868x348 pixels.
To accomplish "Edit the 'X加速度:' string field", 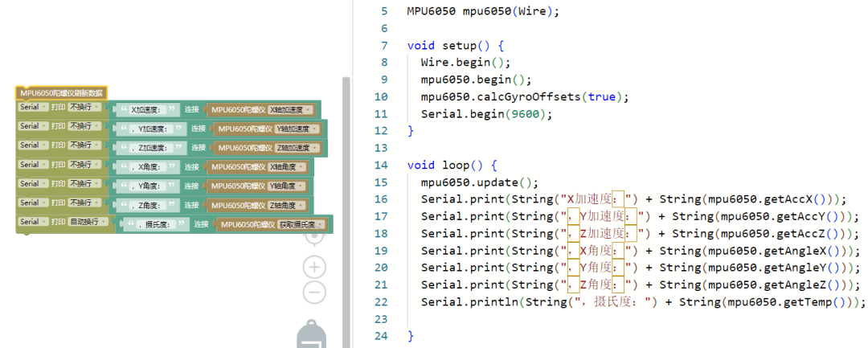I will click(149, 110).
